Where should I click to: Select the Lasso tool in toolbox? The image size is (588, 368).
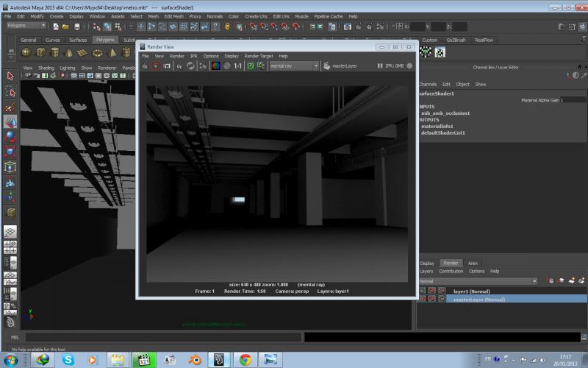(x=10, y=92)
